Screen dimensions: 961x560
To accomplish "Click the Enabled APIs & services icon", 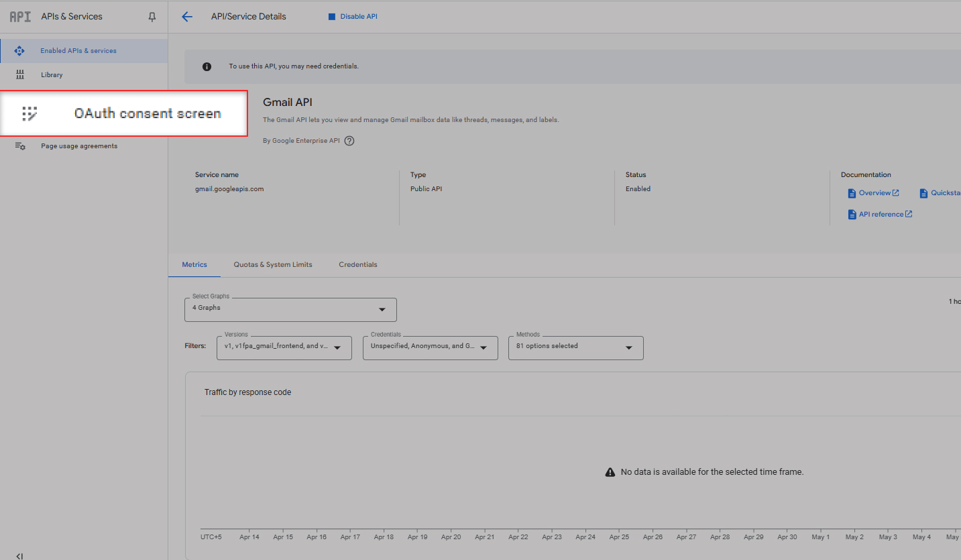I will [19, 51].
